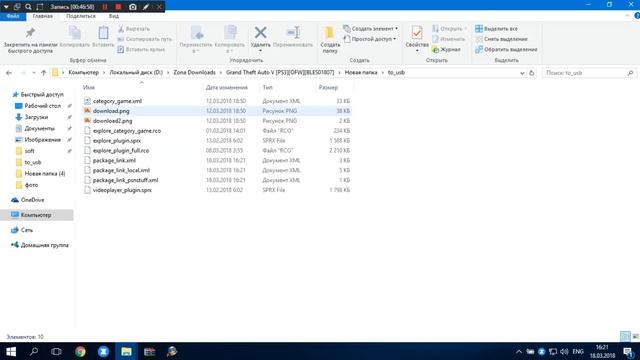Click the Copy ribbon button

pyautogui.click(x=75, y=37)
